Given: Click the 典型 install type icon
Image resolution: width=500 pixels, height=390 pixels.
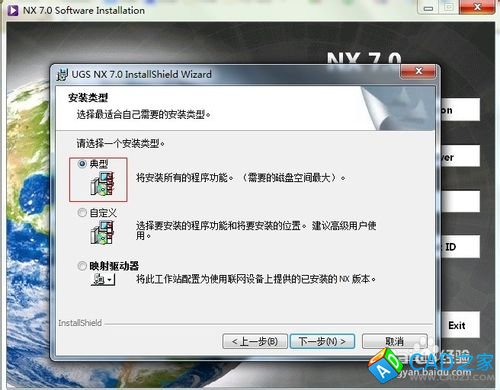Looking at the screenshot, I should point(102,183).
